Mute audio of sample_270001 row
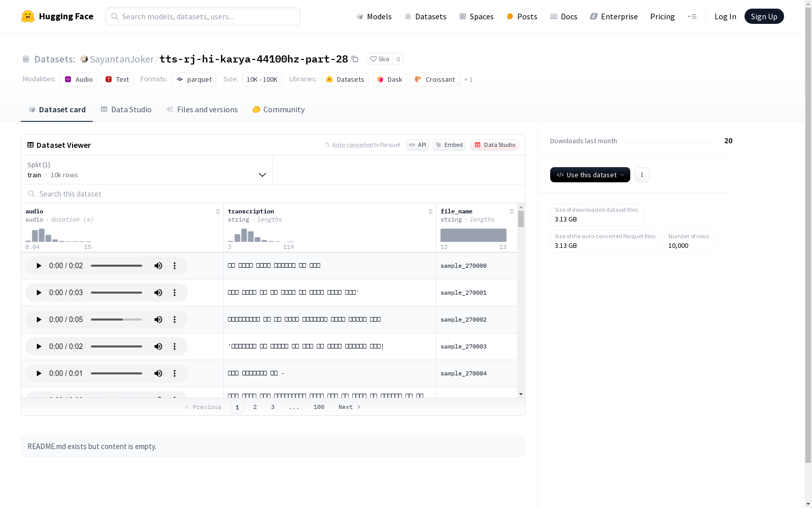Viewport: 812px width, 508px height. tap(158, 293)
